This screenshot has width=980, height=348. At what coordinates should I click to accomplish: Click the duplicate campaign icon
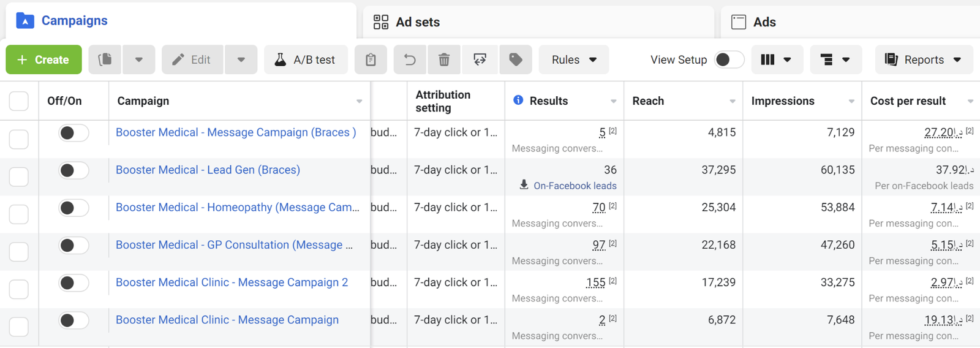pos(105,59)
